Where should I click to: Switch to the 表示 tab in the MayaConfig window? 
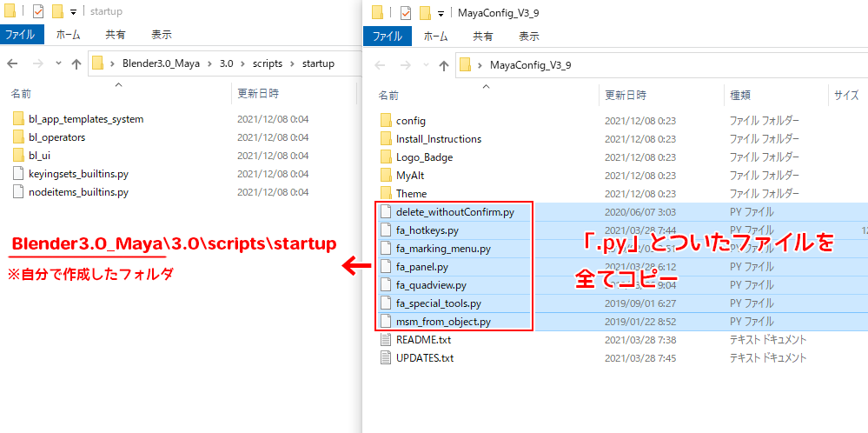pyautogui.click(x=529, y=37)
